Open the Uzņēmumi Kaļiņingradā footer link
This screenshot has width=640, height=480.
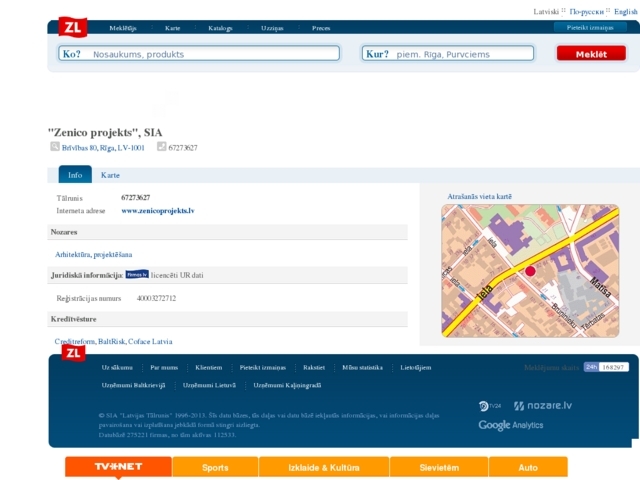[x=287, y=385]
